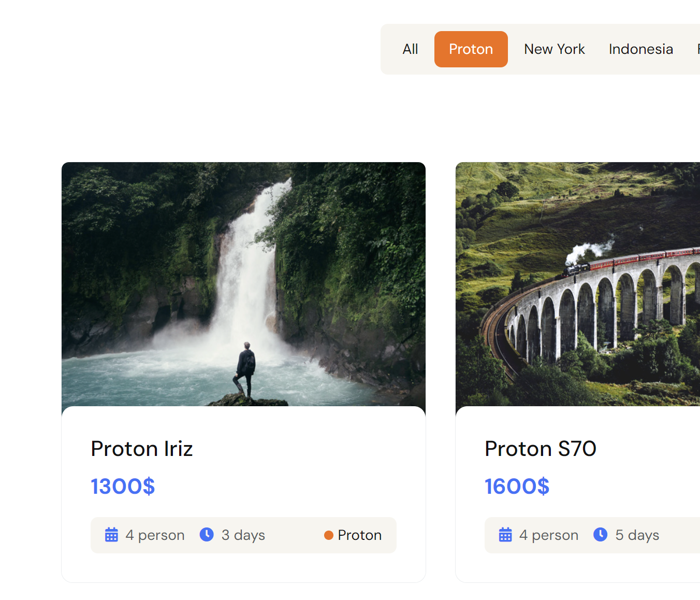Click the clock icon beside 3 days

(x=207, y=534)
